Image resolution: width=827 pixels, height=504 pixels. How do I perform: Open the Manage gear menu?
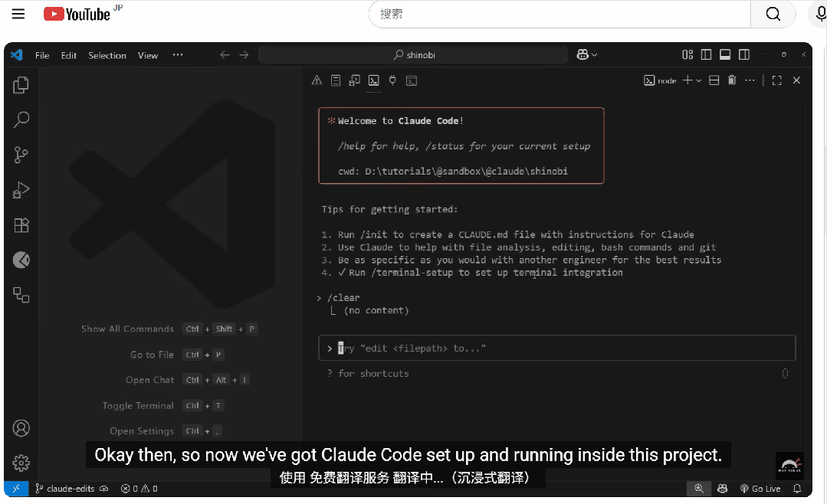(21, 463)
